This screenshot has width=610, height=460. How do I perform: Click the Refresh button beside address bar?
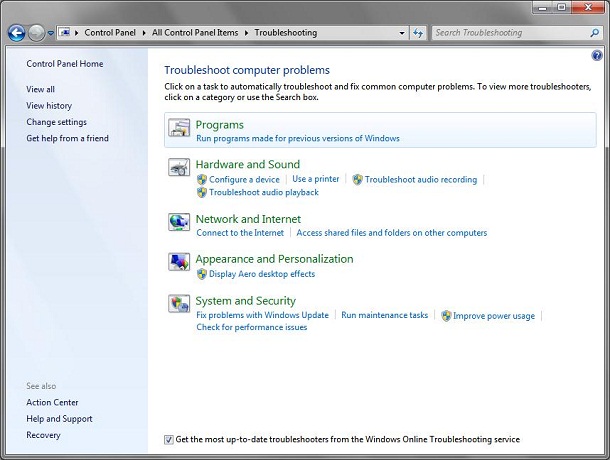click(x=418, y=33)
